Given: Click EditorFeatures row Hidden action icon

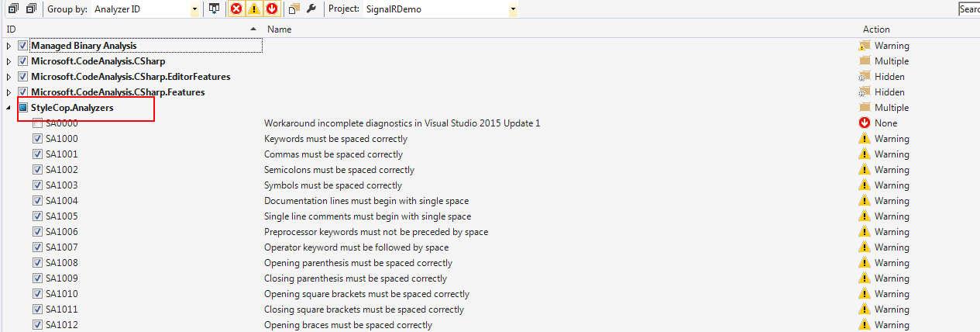Looking at the screenshot, I should (865, 77).
